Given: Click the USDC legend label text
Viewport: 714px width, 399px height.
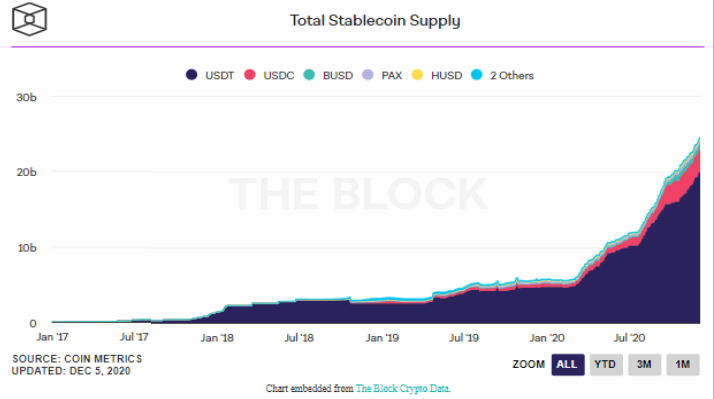Looking at the screenshot, I should (279, 76).
